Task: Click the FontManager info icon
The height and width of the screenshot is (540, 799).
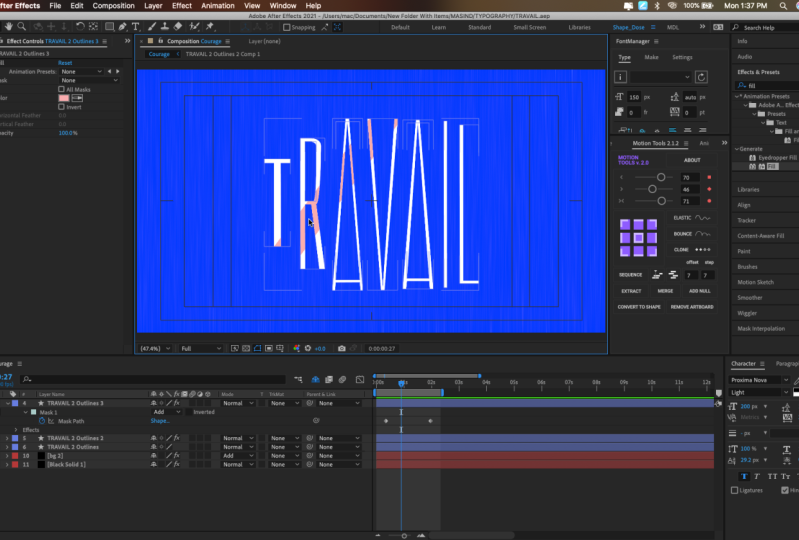Action: (620, 77)
